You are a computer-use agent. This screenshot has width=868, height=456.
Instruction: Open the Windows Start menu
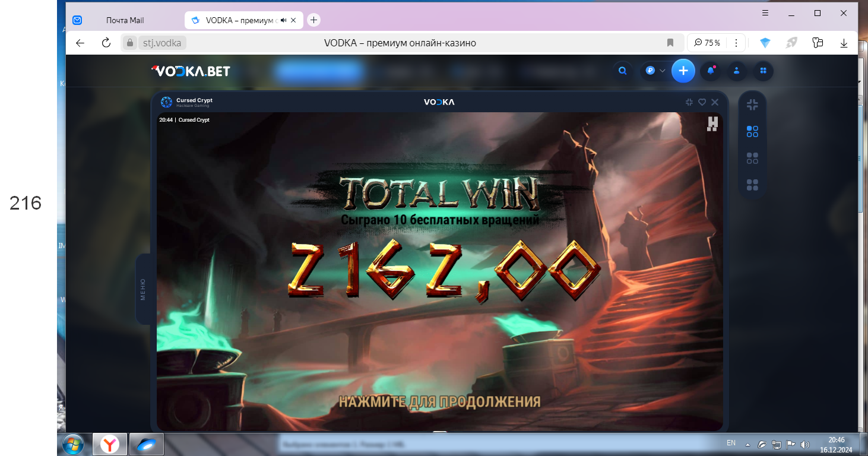(x=73, y=444)
